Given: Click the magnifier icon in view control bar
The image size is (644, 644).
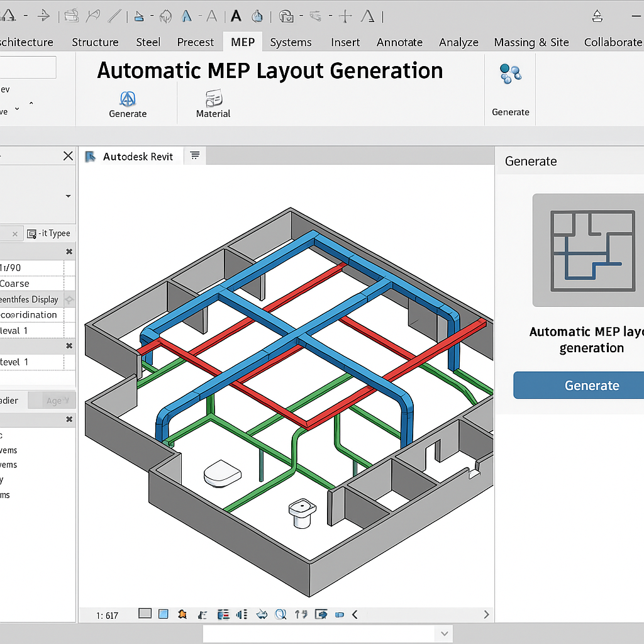Looking at the screenshot, I should coord(280,614).
